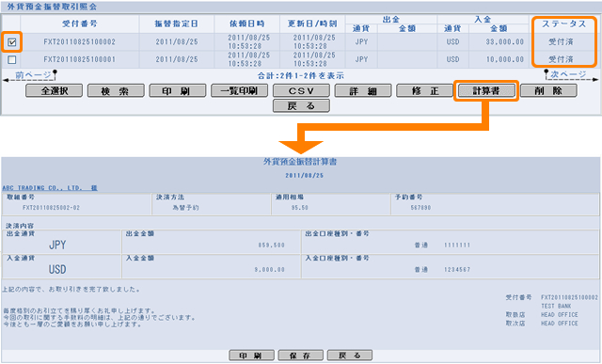This screenshot has width=602, height=364.
Task: Click the withdrawal account number 1111111
Action: coord(457,245)
